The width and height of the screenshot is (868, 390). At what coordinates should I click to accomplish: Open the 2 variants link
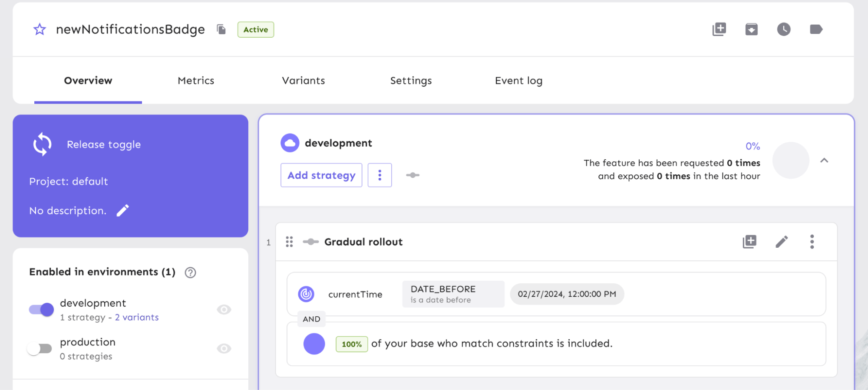137,318
